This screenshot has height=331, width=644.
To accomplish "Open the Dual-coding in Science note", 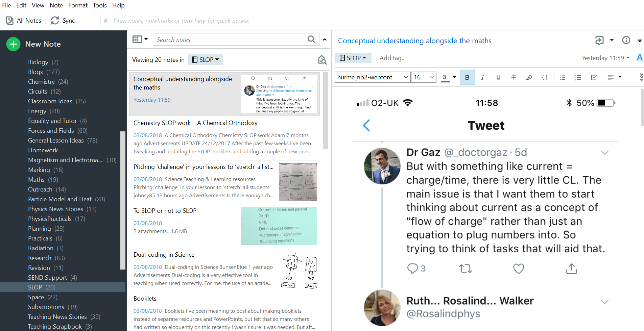I will point(224,270).
